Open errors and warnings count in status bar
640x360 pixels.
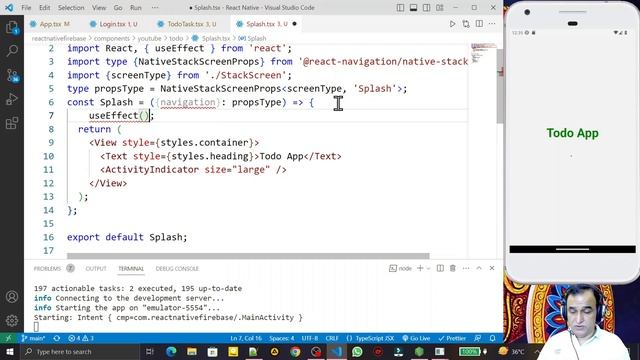click(x=81, y=338)
